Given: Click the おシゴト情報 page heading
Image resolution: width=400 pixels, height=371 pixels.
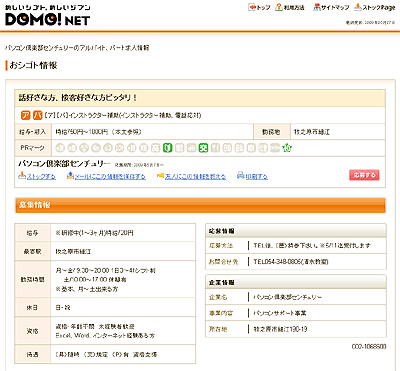Looking at the screenshot, I should click(x=33, y=65).
